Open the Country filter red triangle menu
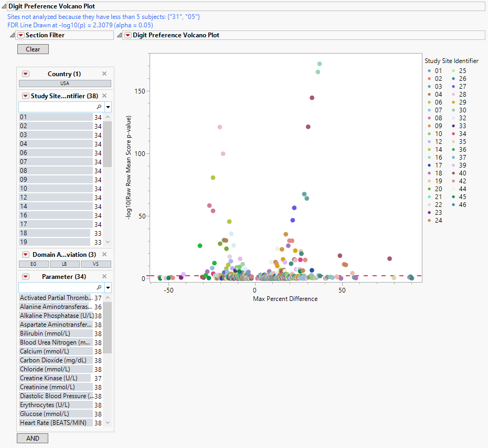This screenshot has height=448, width=488. pyautogui.click(x=25, y=74)
